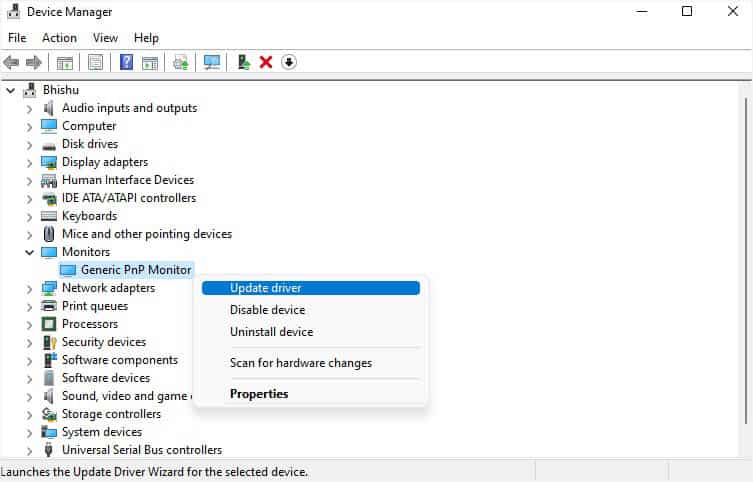Select the Computer label
The image size is (753, 482).
point(89,126)
